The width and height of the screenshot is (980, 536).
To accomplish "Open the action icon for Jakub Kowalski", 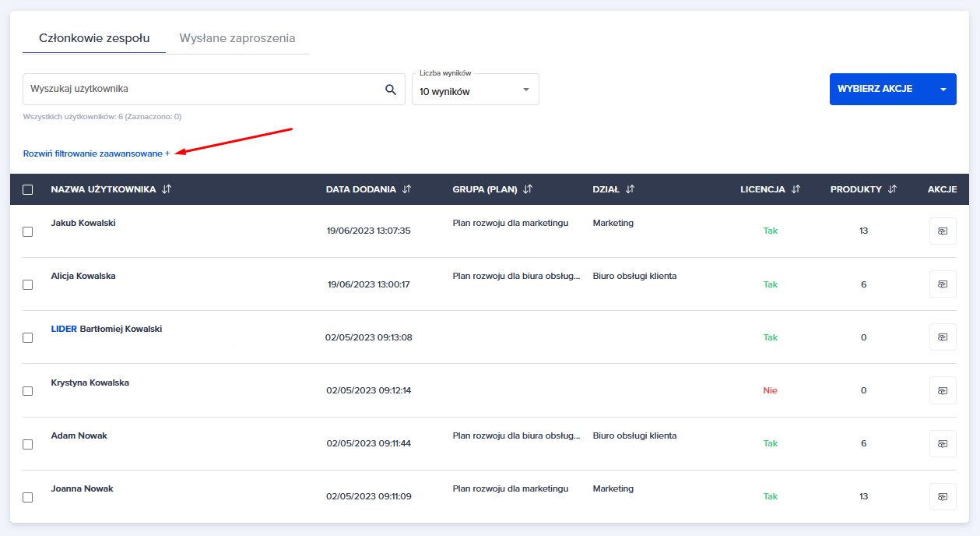I will (943, 231).
